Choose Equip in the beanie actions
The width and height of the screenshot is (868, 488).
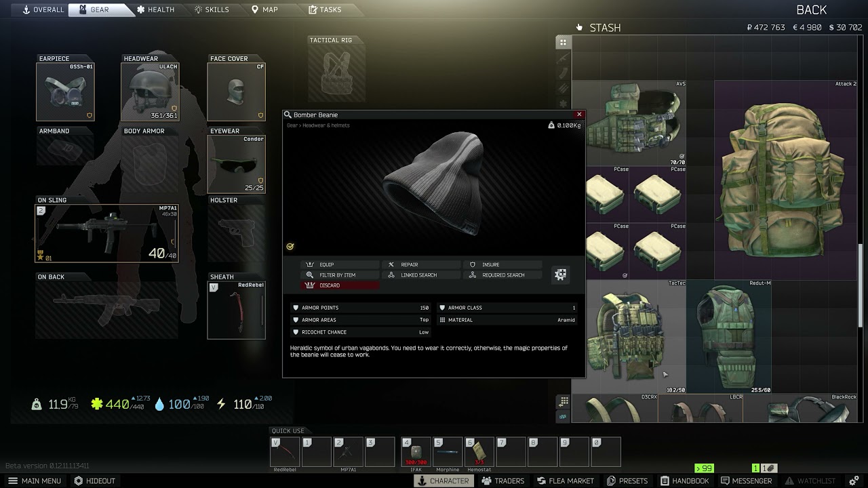pos(340,264)
